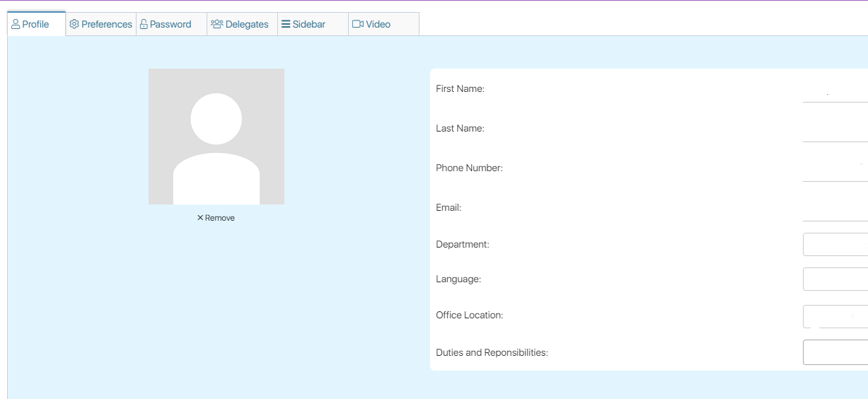Select the profile avatar placeholder image
Image resolution: width=868 pixels, height=399 pixels.
216,137
